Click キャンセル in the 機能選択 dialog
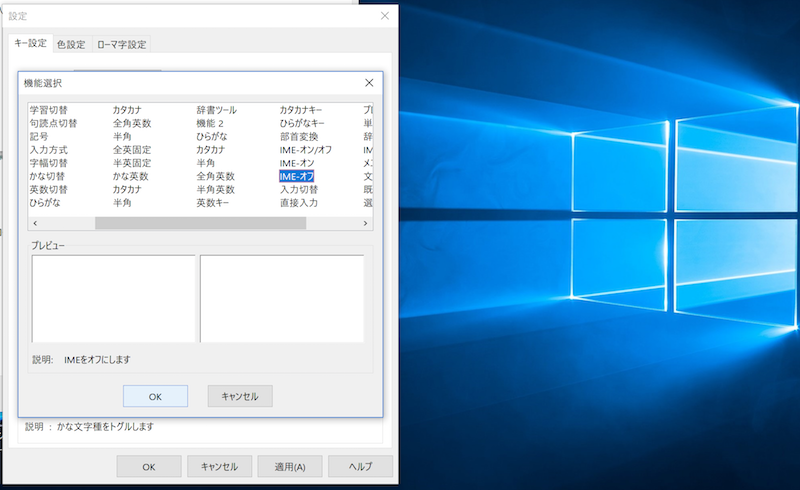 (240, 396)
